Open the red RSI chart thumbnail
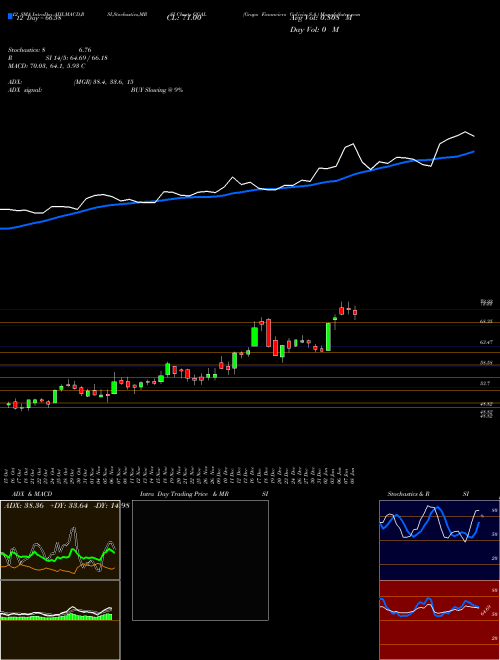 tap(439, 620)
